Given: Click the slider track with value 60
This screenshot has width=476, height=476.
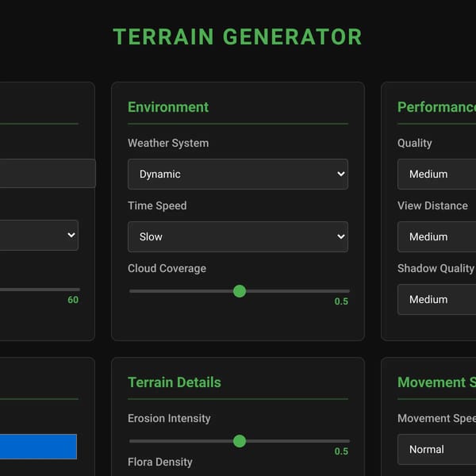Looking at the screenshot, I should [x=40, y=290].
